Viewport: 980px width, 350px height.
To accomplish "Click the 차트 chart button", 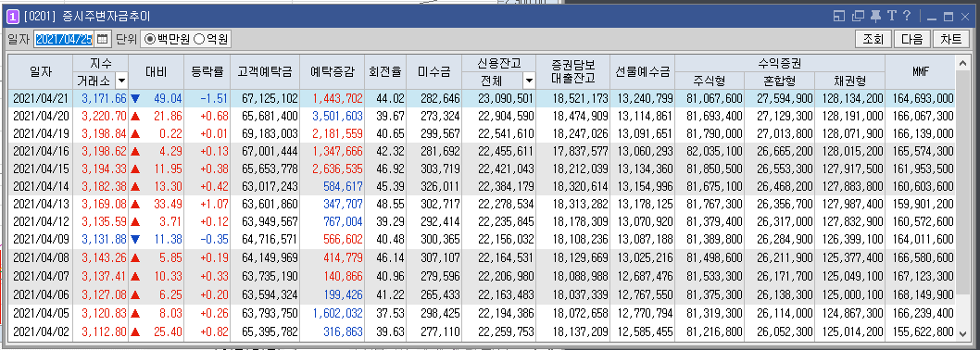I will pos(950,40).
